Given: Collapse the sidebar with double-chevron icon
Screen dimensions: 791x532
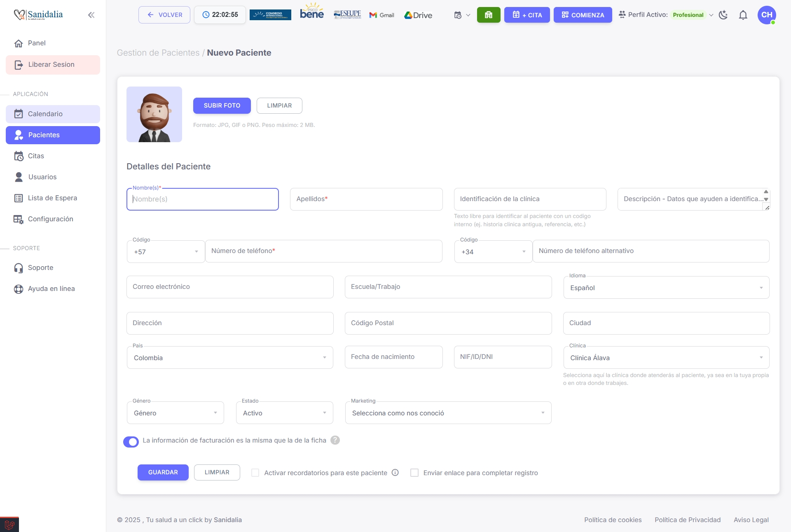Looking at the screenshot, I should [91, 15].
